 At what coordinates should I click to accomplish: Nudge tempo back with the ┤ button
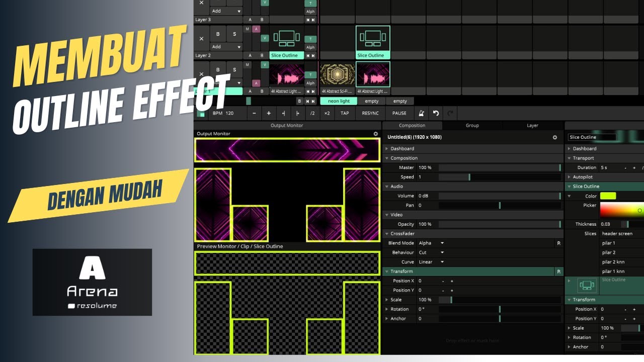point(283,113)
